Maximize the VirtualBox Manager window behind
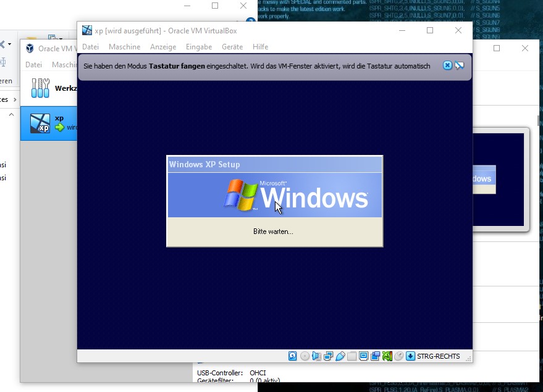Screen dimensions: 543x392 tap(497, 48)
